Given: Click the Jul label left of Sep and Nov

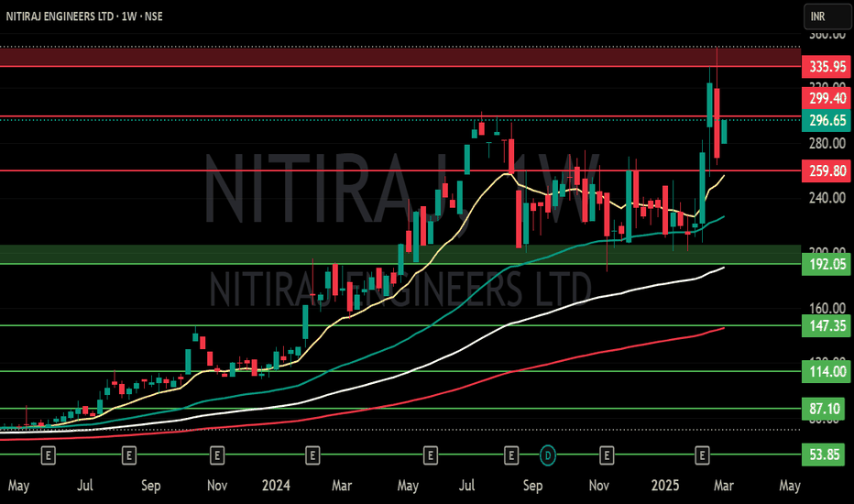Looking at the screenshot, I should pos(84,485).
